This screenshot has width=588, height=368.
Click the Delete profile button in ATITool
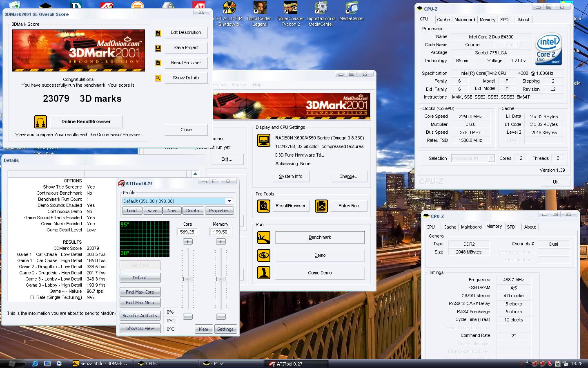pyautogui.click(x=193, y=211)
